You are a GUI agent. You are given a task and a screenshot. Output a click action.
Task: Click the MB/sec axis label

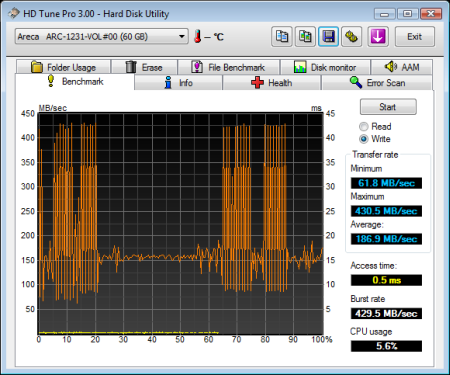point(53,108)
